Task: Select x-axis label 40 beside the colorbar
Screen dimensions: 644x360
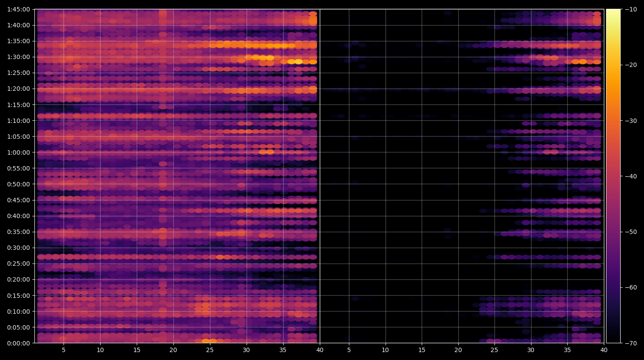Action: point(604,350)
